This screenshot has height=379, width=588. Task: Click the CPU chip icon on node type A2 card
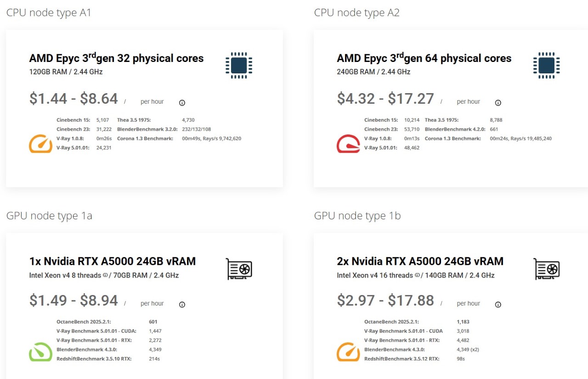pyautogui.click(x=546, y=65)
